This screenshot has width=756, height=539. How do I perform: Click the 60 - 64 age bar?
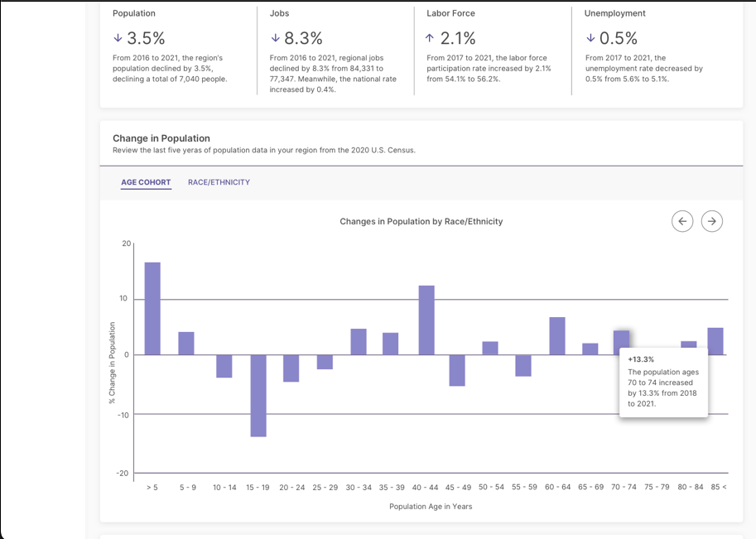tap(557, 335)
